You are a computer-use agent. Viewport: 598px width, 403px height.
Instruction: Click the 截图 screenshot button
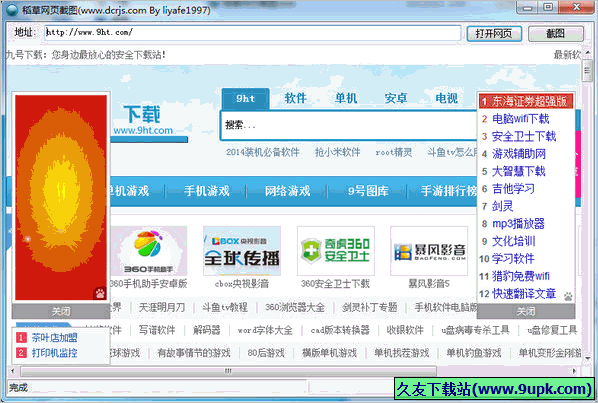click(555, 34)
